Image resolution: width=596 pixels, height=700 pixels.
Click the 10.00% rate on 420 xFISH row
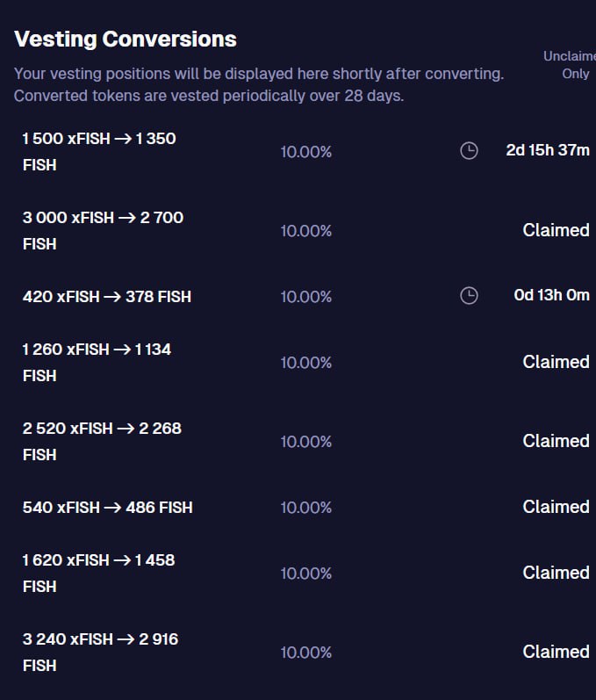click(x=306, y=297)
